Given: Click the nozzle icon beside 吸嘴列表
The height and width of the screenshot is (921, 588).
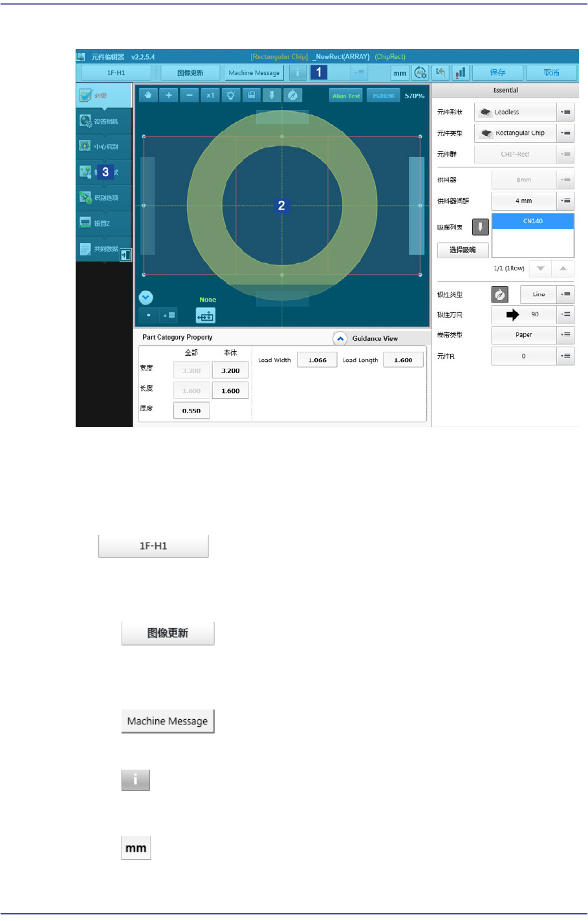Looking at the screenshot, I should (480, 227).
